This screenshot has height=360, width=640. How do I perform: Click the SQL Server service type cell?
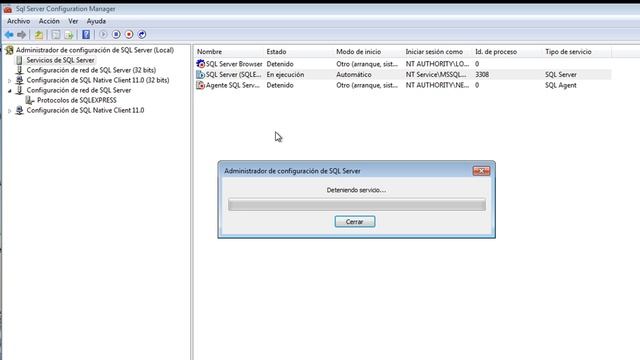coord(560,75)
